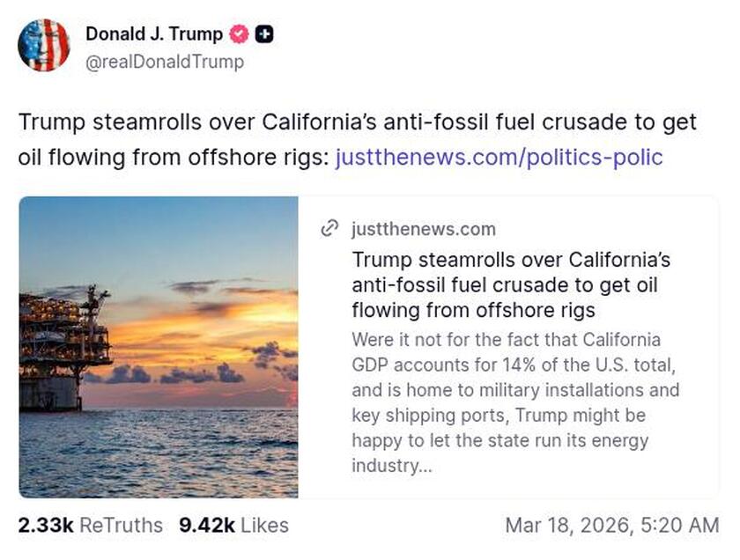Select the link icon above justthenews.com label
Viewport: 740px width, 560px height.
(x=329, y=227)
